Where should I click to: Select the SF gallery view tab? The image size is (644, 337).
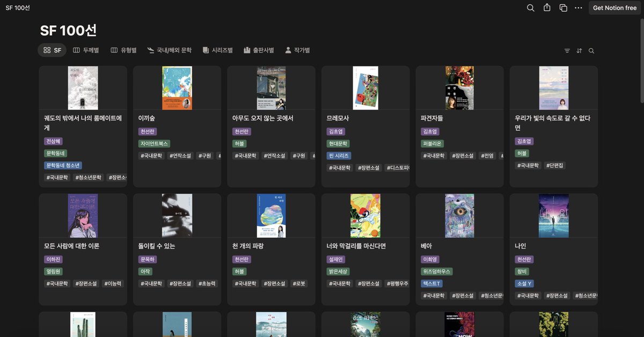(52, 50)
